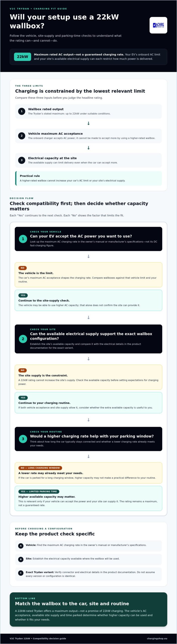Click the 'NO — LONG CHARGING WINDOW' tag

[x=40, y=468]
